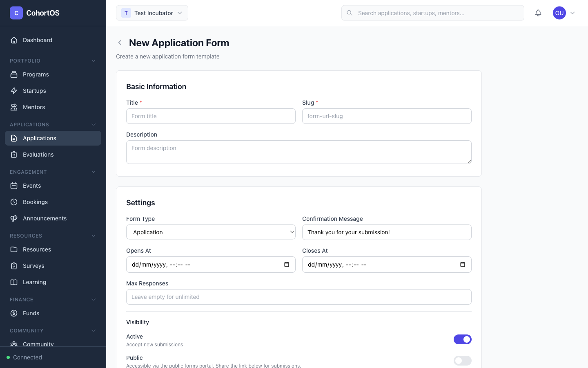Disable the Active submissions toggle
This screenshot has height=368, width=588.
[x=463, y=339]
